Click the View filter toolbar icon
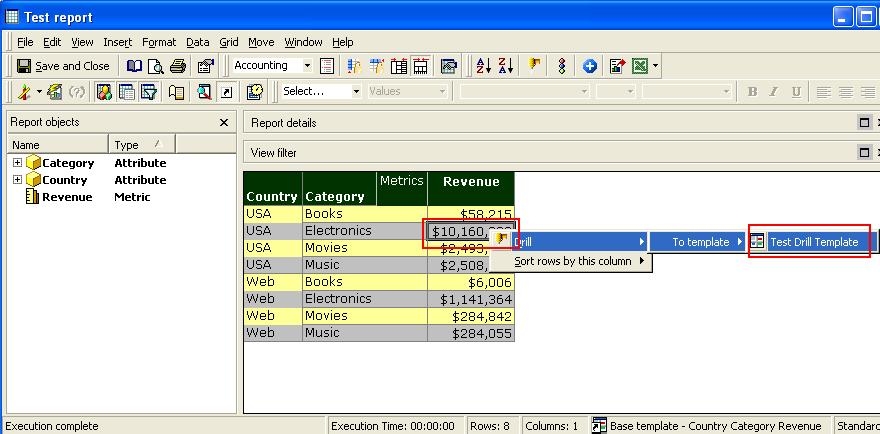The width and height of the screenshot is (880, 434). pos(149,92)
